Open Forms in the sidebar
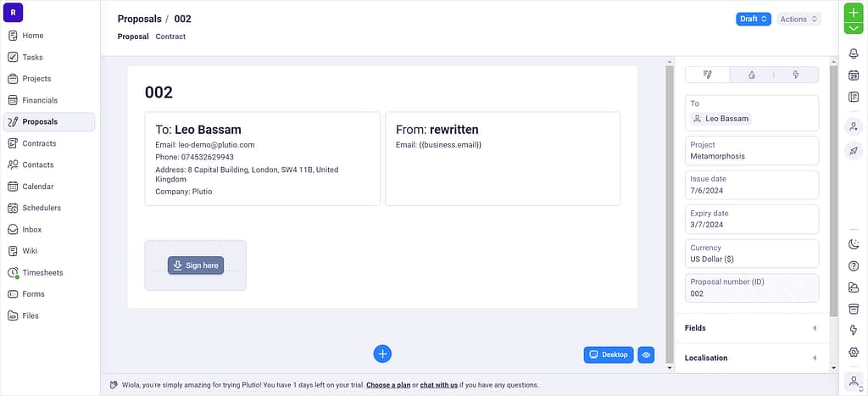The width and height of the screenshot is (868, 396). pos(48,294)
